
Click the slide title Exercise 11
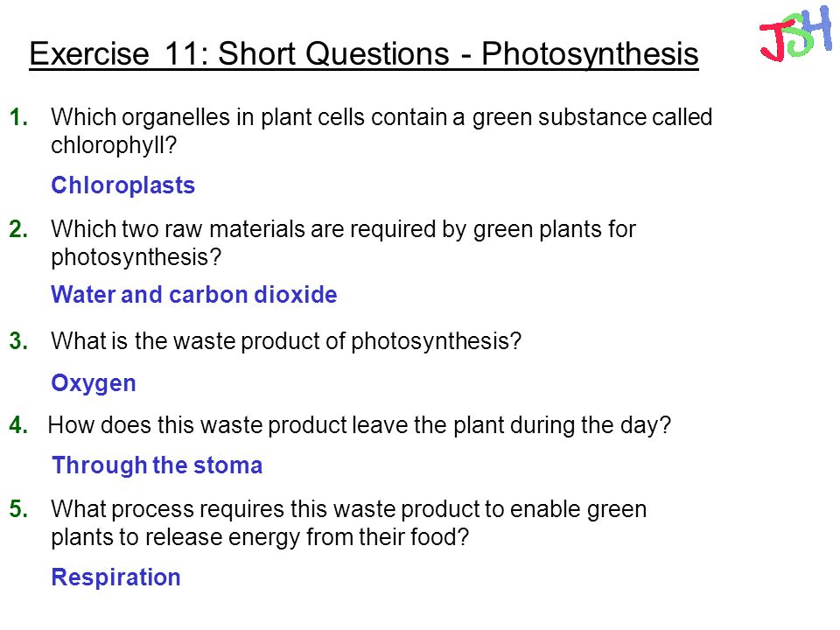[x=364, y=53]
